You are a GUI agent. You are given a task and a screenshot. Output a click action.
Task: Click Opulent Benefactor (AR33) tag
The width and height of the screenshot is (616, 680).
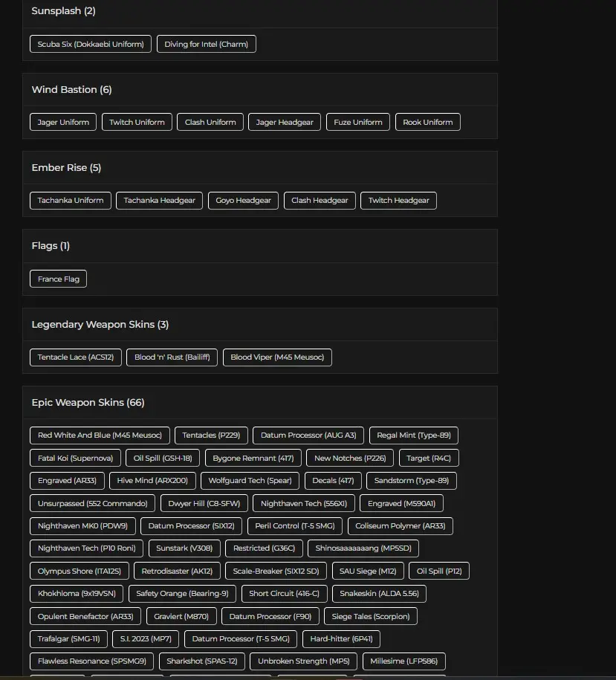click(85, 616)
